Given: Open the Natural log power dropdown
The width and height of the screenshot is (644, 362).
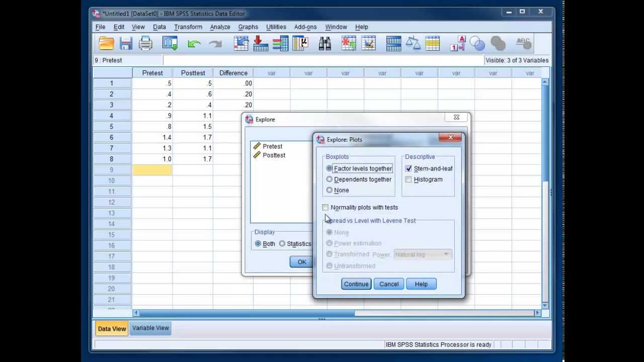Looking at the screenshot, I should tap(422, 254).
